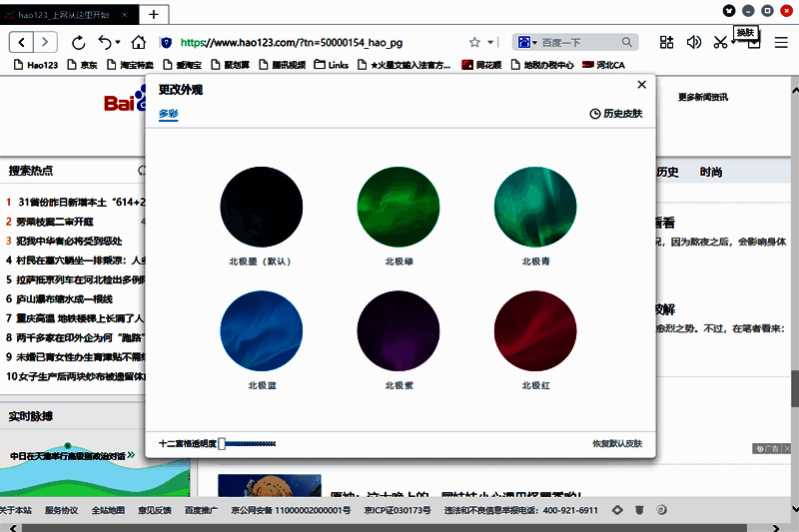The width and height of the screenshot is (799, 532).
Task: Expand the dropdown arrow beside bookmark star
Action: 490,42
